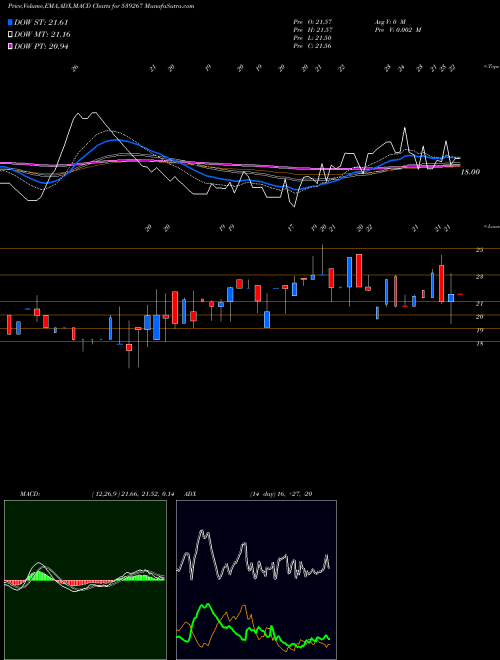Screen dimensions: 500x660
Task: Click the tall red candle near 25 level
Action: point(359,271)
